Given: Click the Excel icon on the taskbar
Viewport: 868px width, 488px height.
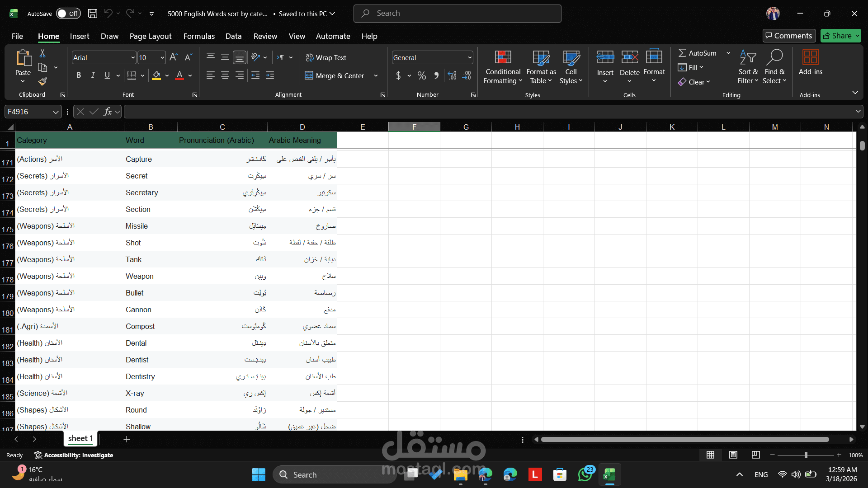Looking at the screenshot, I should [609, 474].
